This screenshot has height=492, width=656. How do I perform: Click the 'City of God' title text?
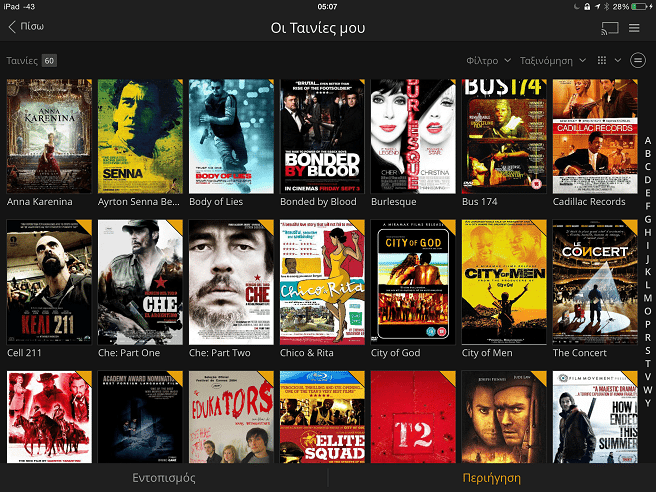tap(395, 353)
